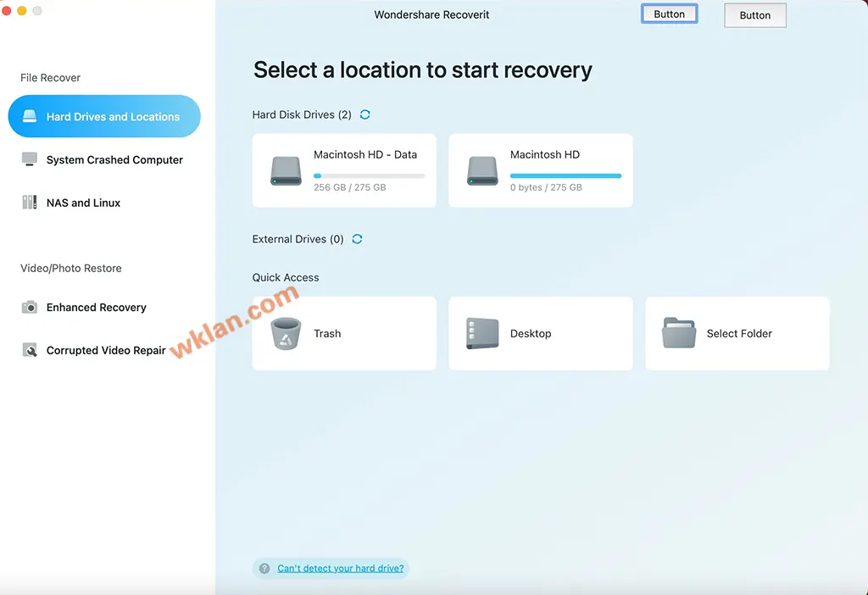
Task: Click the question mark help icon
Action: pyautogui.click(x=264, y=569)
